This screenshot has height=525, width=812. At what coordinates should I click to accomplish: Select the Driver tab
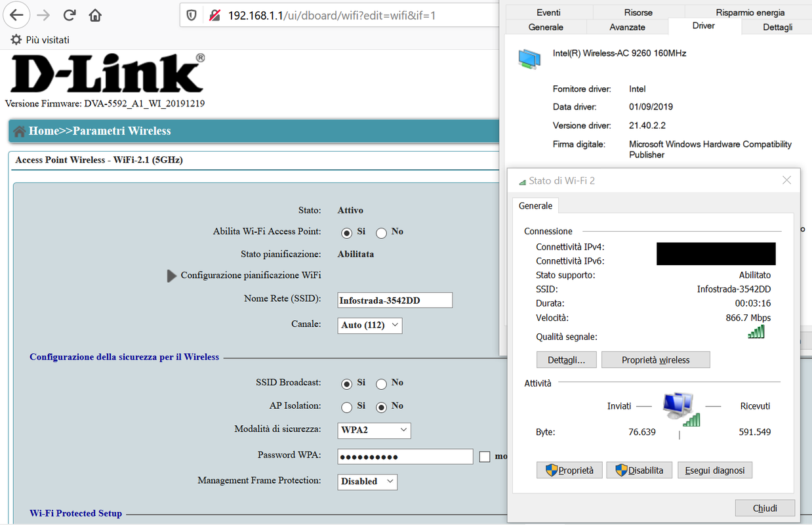704,26
